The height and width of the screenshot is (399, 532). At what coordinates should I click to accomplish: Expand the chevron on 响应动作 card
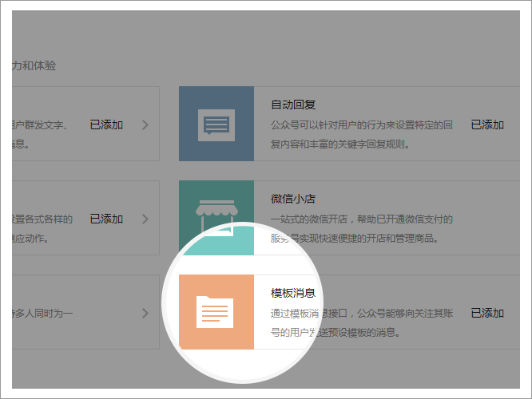click(x=145, y=219)
